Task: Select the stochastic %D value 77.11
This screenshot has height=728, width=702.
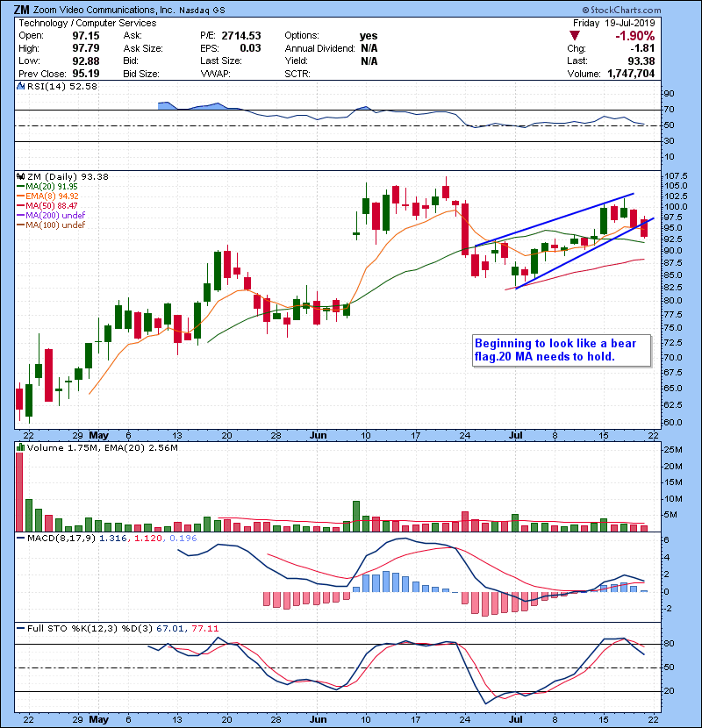Action: tap(204, 629)
